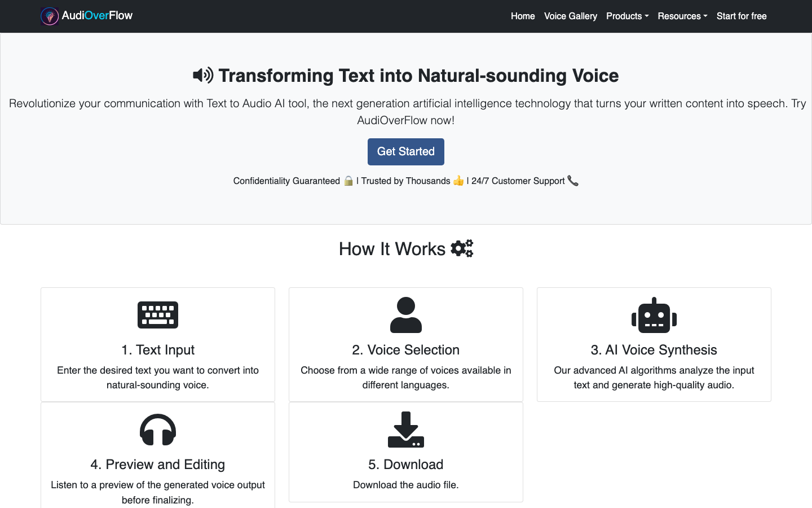Image resolution: width=812 pixels, height=508 pixels.
Task: Click the AudiOverFlow brand name
Action: [x=97, y=16]
